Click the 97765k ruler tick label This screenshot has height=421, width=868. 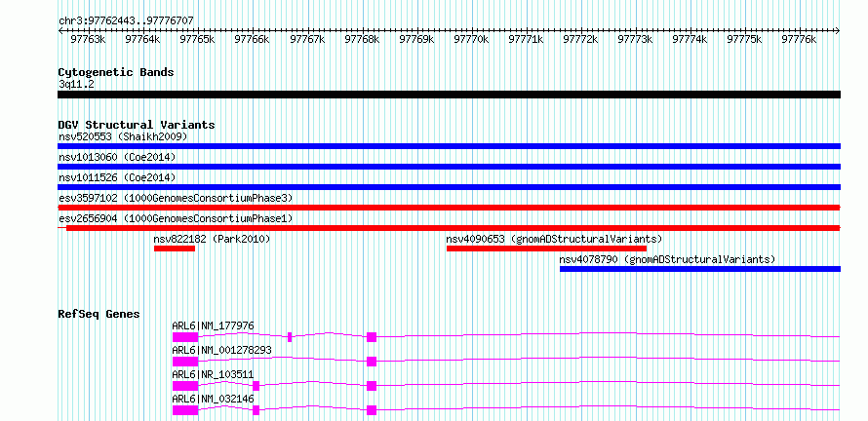click(x=197, y=39)
